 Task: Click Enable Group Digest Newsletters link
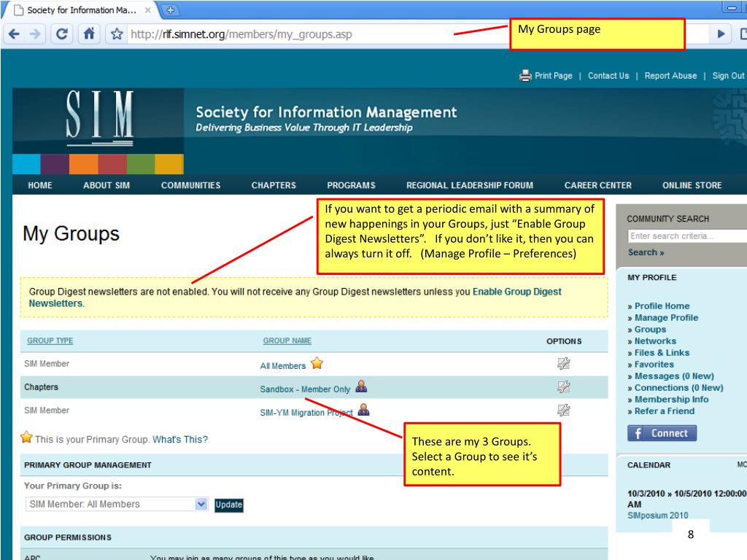pyautogui.click(x=517, y=292)
